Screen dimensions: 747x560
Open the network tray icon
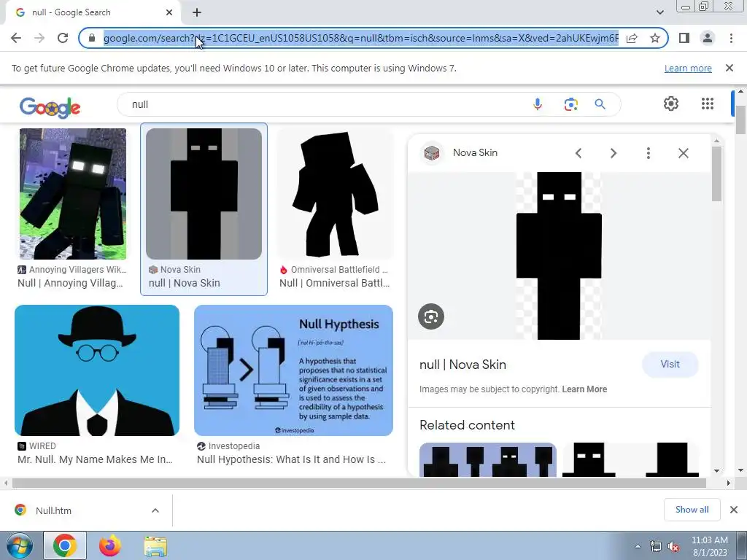pyautogui.click(x=656, y=547)
